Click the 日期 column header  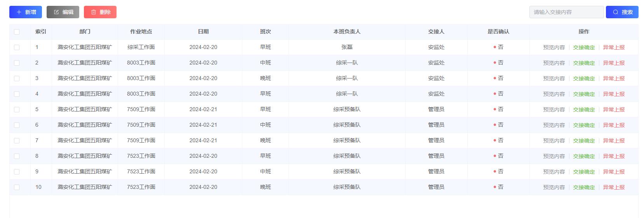point(203,31)
